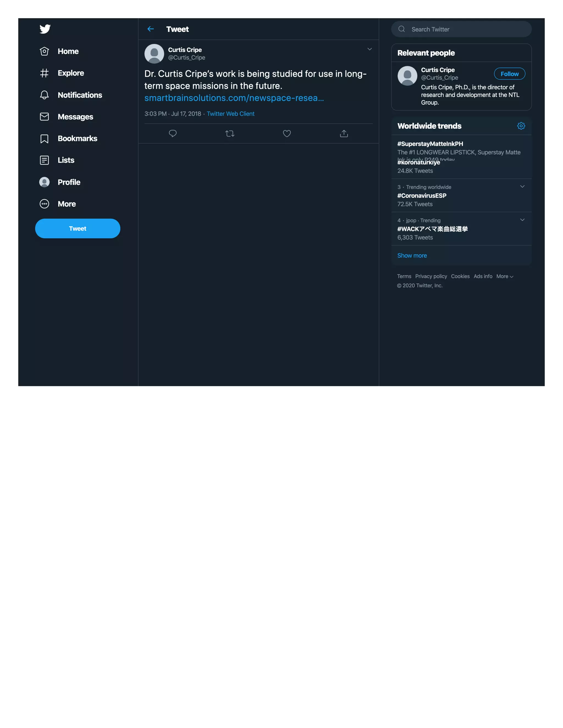Viewport: 563px width, 728px height.
Task: Open Curtis Cripe's tweet avatar
Action: [154, 54]
